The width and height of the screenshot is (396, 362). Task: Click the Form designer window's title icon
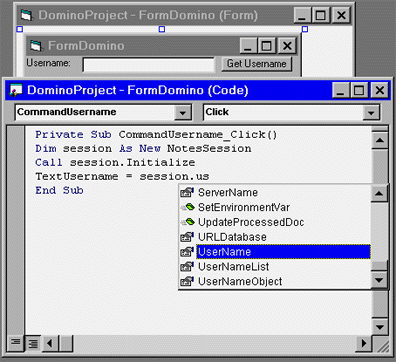click(x=27, y=15)
